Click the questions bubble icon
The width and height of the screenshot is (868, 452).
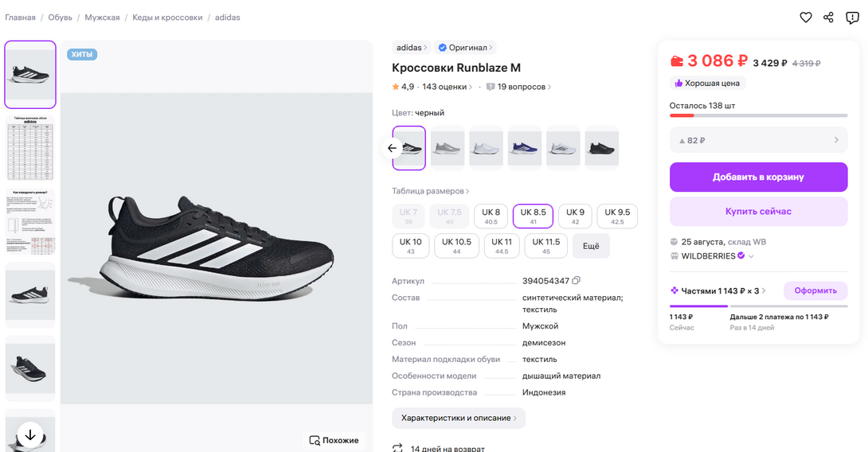[490, 87]
